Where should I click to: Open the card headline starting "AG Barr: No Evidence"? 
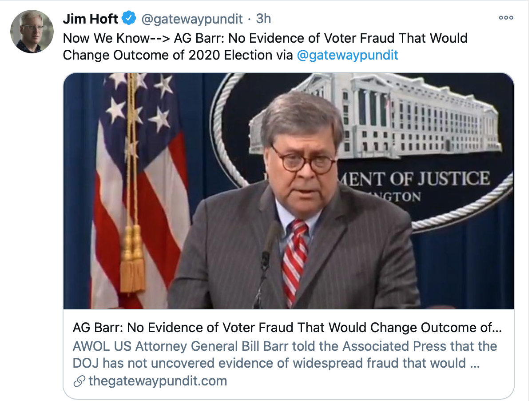(287, 328)
